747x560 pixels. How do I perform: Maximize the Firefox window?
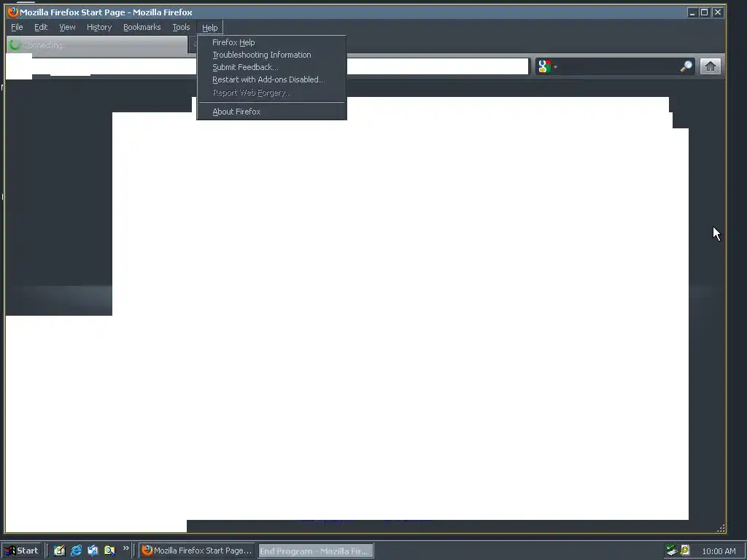pyautogui.click(x=704, y=12)
